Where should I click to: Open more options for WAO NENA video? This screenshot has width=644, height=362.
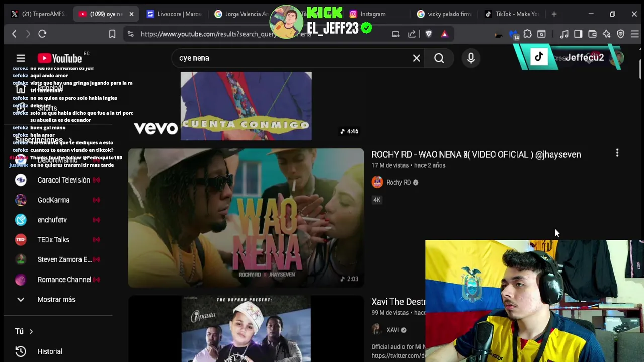[617, 153]
